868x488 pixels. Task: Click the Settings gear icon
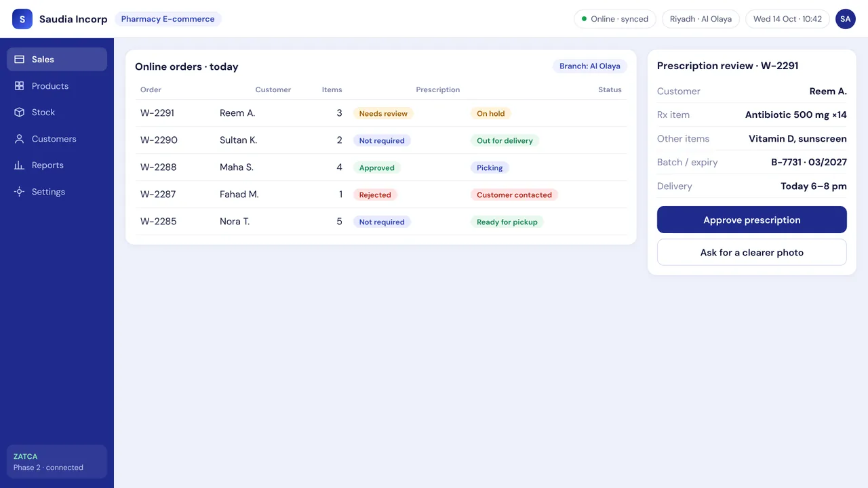pyautogui.click(x=20, y=192)
